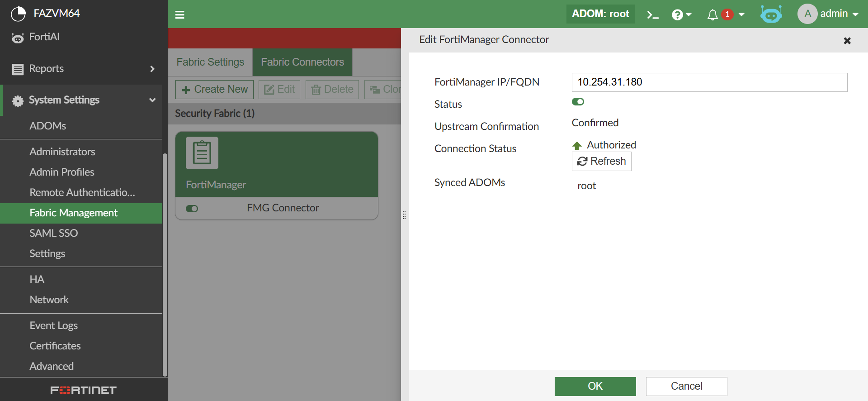Viewport: 868px width, 401px height.
Task: Open the FortiAI robot assistant icon
Action: click(x=771, y=14)
